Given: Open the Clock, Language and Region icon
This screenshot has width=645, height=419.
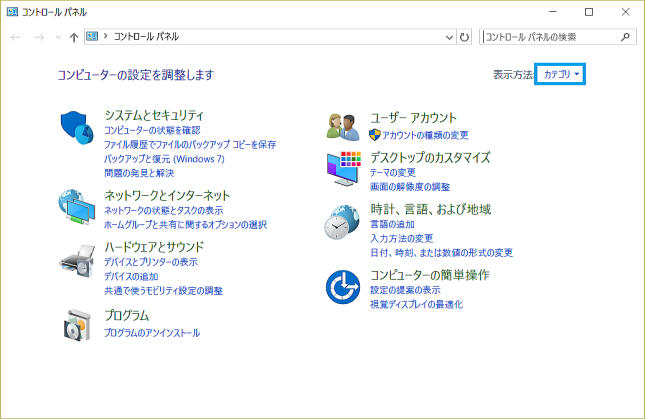Looking at the screenshot, I should [x=341, y=222].
